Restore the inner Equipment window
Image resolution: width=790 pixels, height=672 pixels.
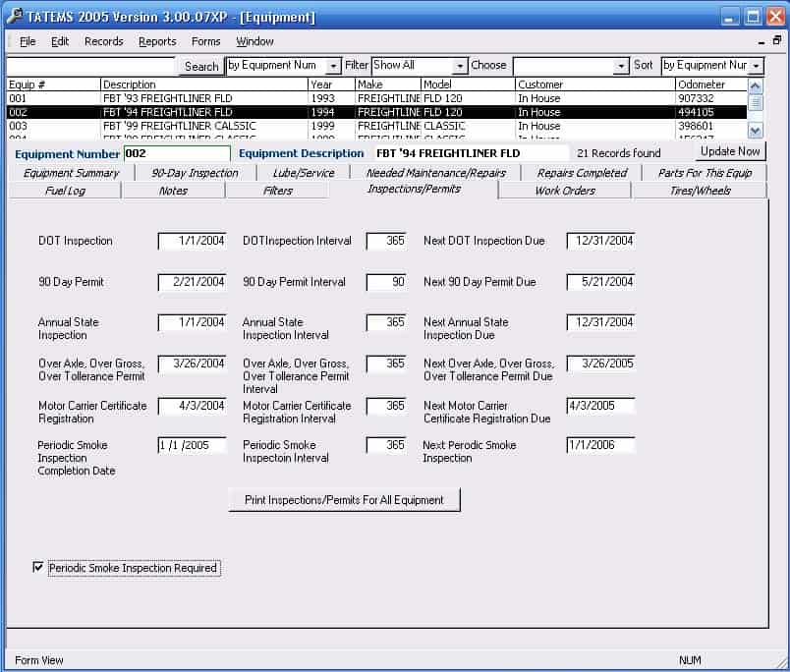[777, 41]
